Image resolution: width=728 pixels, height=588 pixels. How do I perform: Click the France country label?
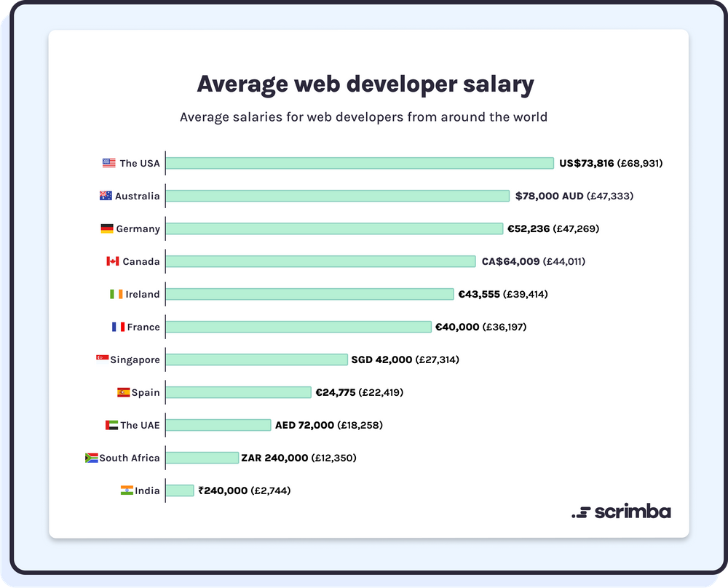coord(144,327)
